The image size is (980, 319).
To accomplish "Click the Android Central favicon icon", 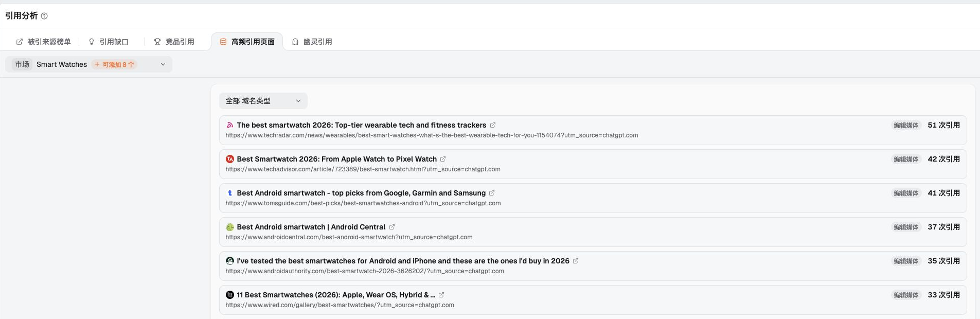I will point(230,227).
